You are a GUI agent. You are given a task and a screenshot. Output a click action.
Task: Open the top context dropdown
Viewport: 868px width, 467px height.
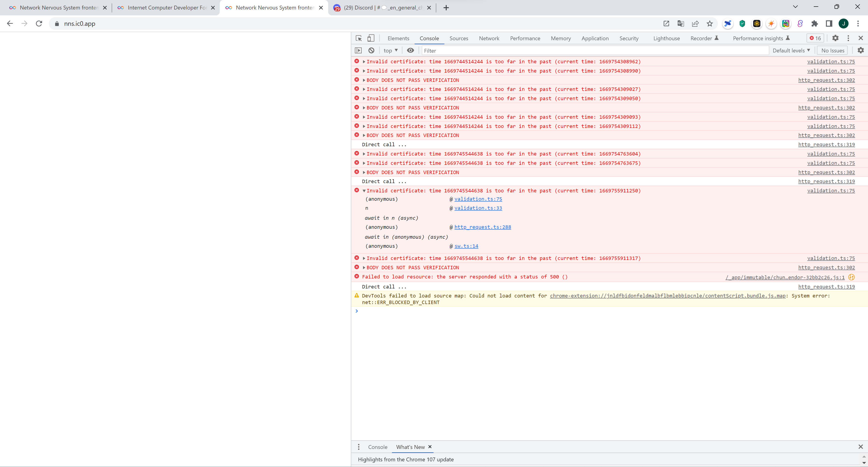coord(391,51)
